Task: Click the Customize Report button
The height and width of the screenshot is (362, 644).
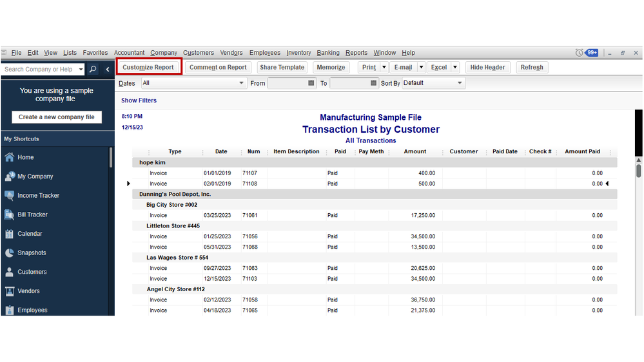Action: pos(148,67)
